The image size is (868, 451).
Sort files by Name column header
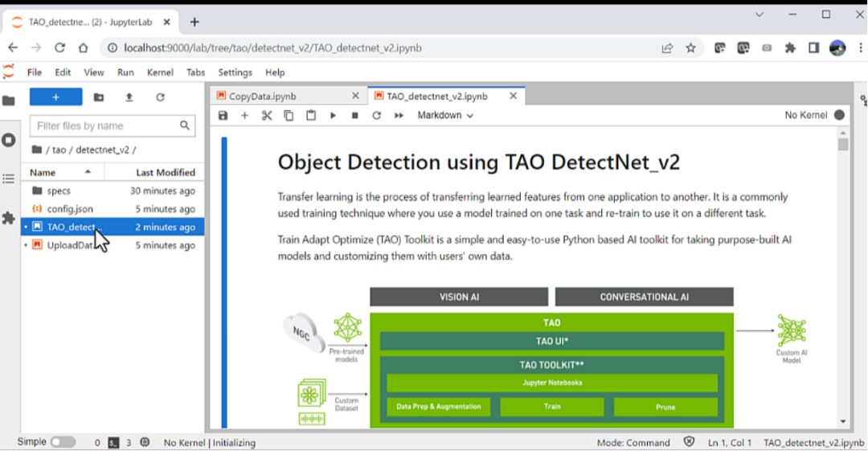tap(62, 172)
